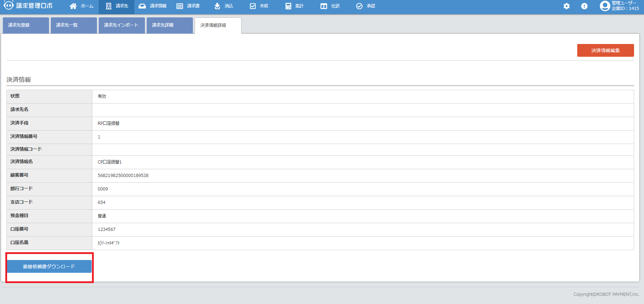Switch to the 請求先登録 tab

[26, 25]
